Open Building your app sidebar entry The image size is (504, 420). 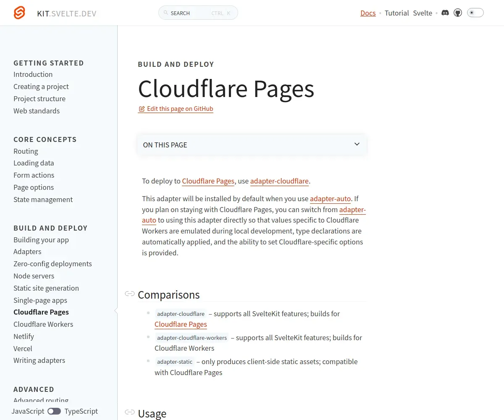coord(41,240)
